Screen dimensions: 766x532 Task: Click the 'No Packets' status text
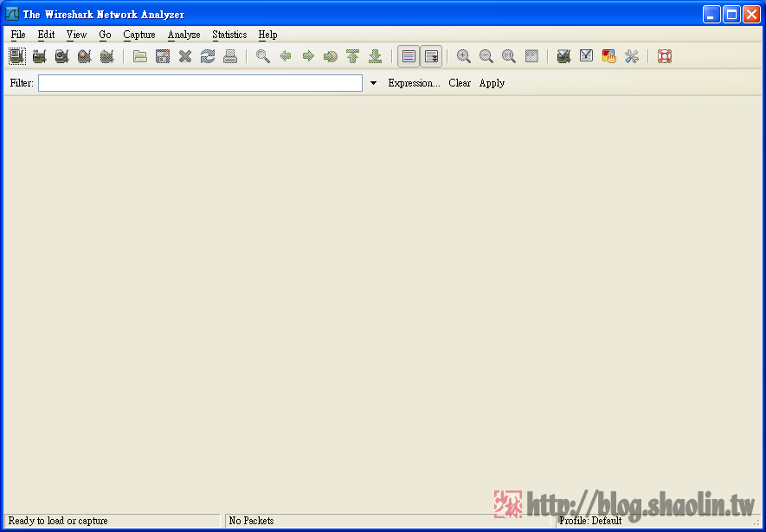(x=252, y=521)
